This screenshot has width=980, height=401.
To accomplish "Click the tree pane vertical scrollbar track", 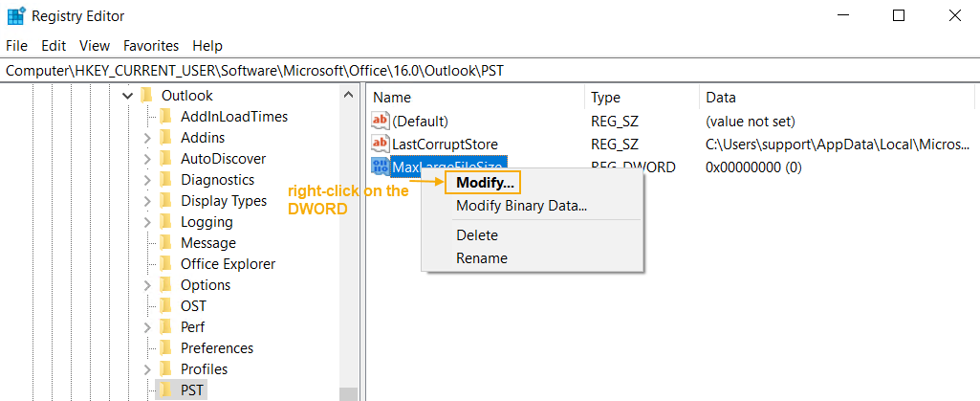I will [x=348, y=244].
